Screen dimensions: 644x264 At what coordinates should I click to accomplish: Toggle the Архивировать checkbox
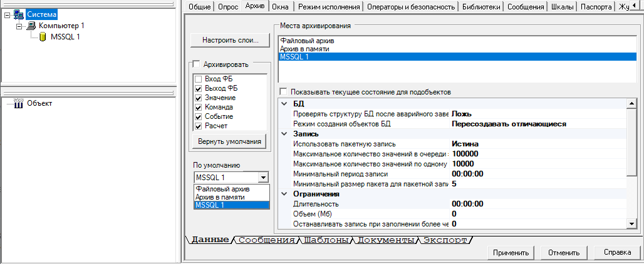point(196,64)
